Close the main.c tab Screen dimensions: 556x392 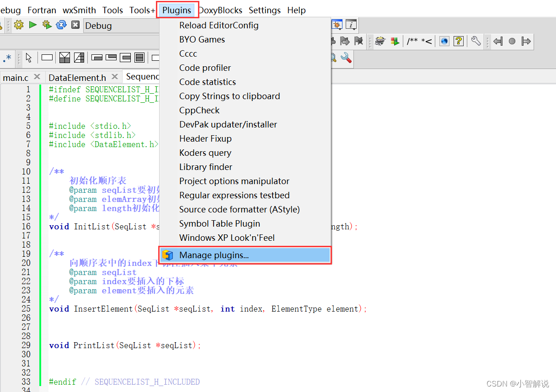[x=37, y=77]
